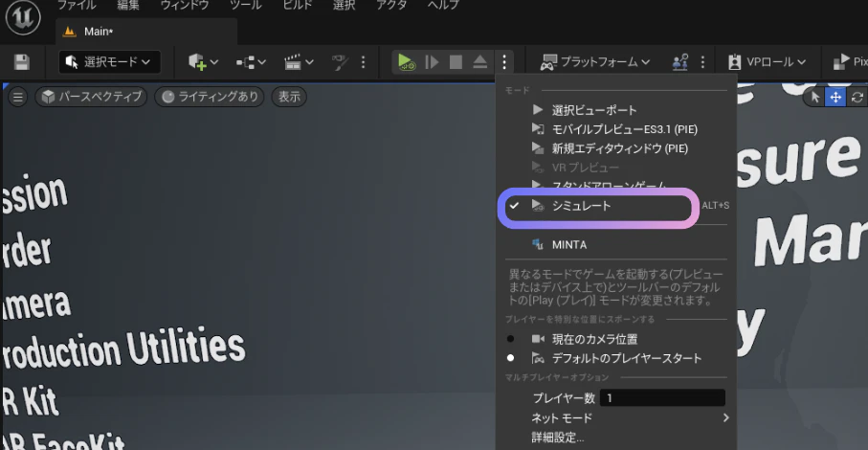868x450 pixels.
Task: Select 新規エディタウィンドウ (PIE) play mode
Action: pos(619,148)
